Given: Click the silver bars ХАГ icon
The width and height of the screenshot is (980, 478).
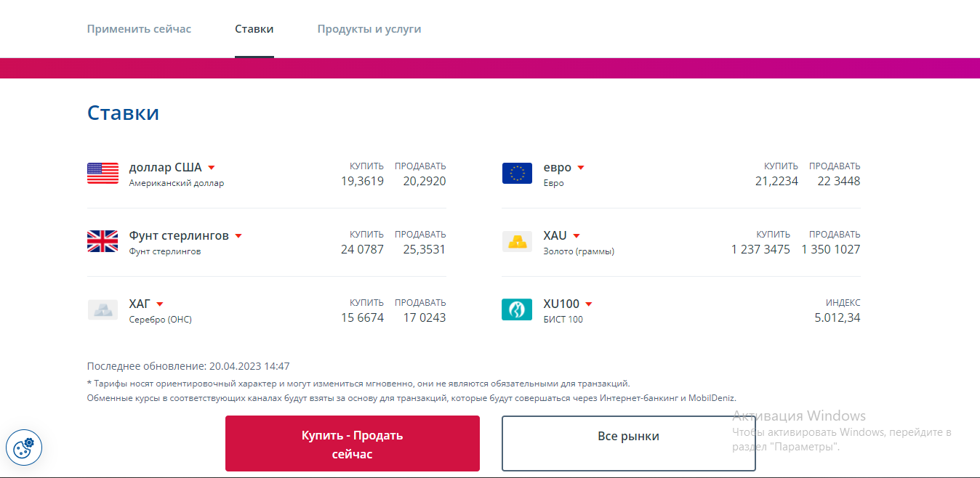Looking at the screenshot, I should click(x=103, y=309).
